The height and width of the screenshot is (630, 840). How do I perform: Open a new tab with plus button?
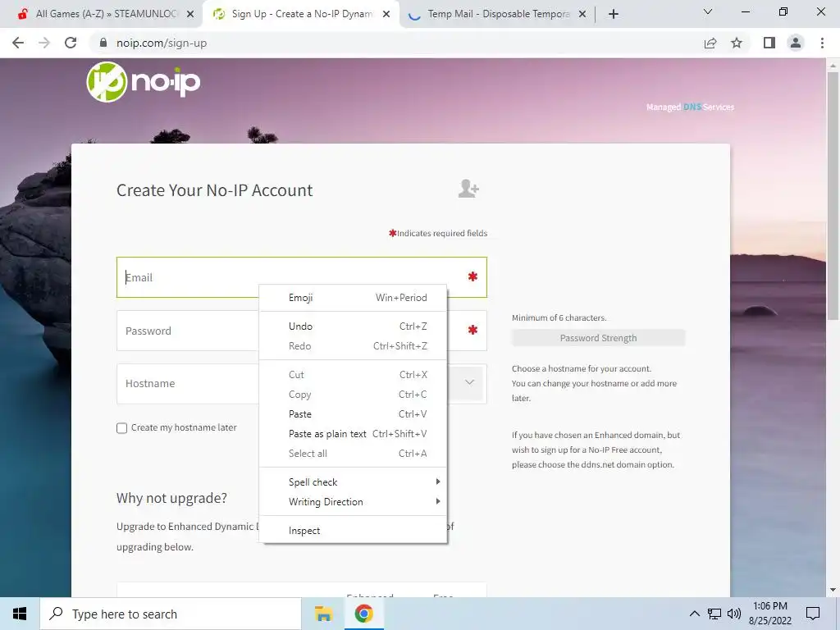(614, 14)
